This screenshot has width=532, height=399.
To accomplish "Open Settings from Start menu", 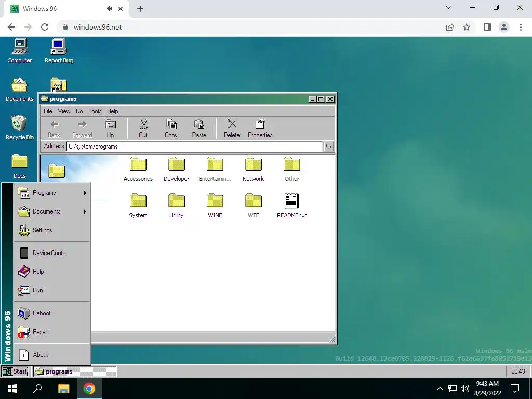I will (x=52, y=230).
